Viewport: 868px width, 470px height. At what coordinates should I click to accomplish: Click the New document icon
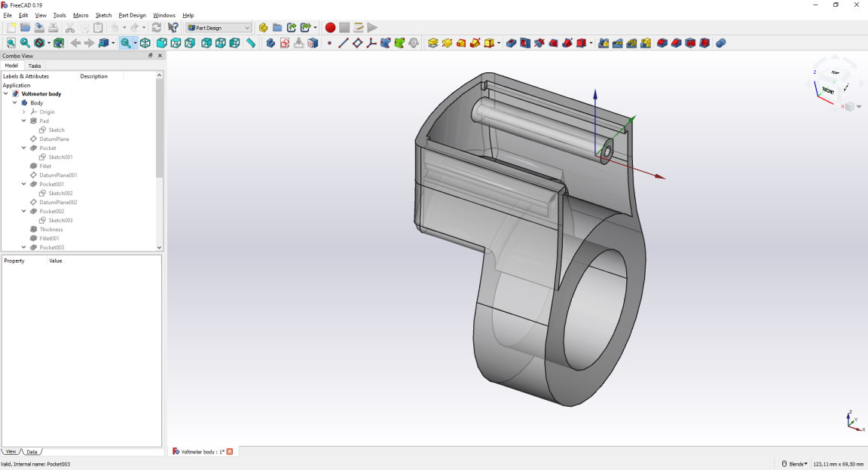click(11, 28)
